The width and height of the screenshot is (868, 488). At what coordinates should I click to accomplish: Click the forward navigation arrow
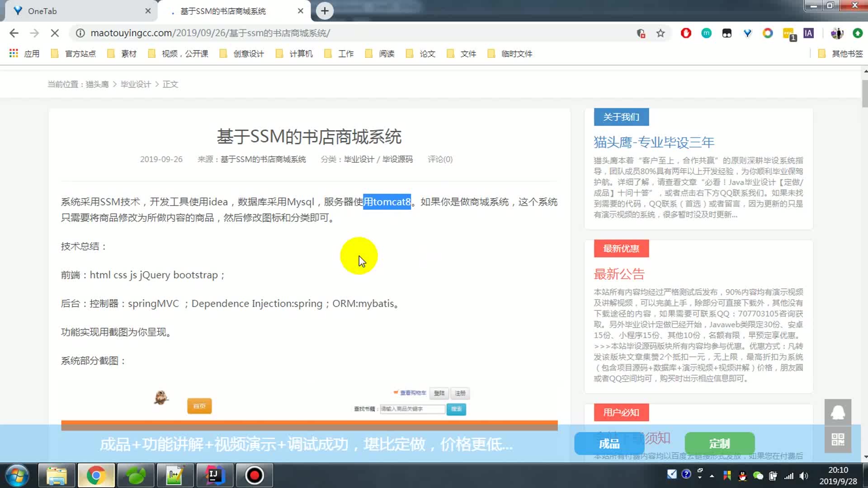(34, 33)
